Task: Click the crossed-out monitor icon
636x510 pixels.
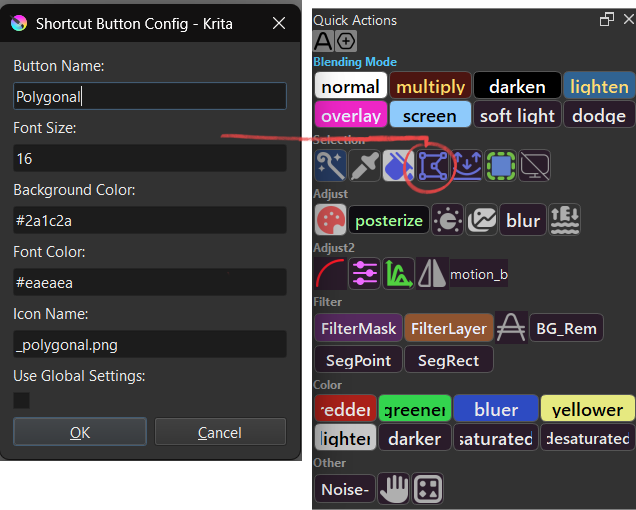Action: click(535, 166)
